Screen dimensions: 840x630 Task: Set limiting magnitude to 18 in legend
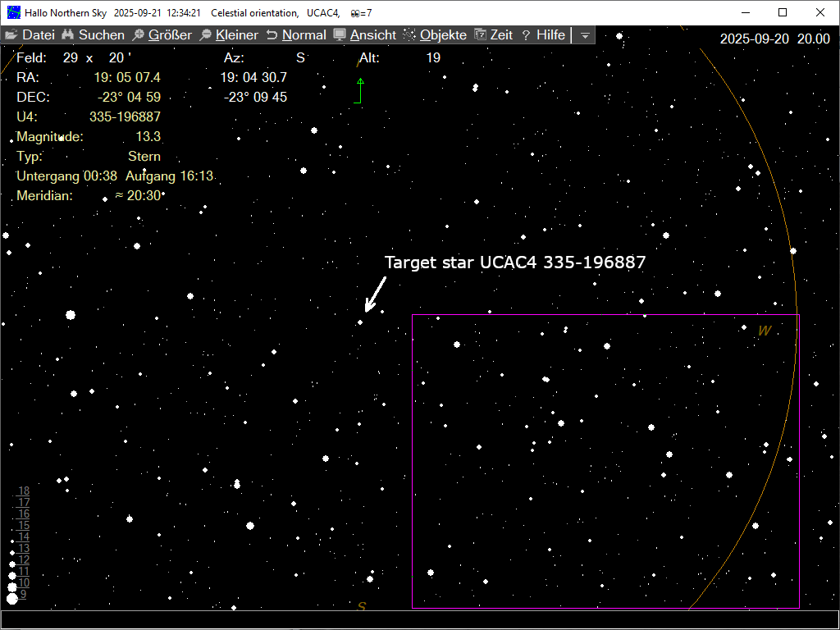tap(24, 491)
